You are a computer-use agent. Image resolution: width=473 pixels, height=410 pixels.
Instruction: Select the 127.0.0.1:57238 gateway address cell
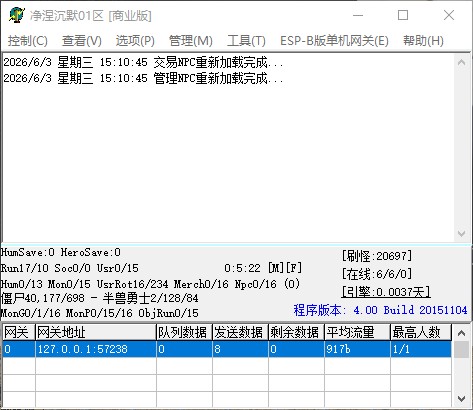[x=96, y=349]
